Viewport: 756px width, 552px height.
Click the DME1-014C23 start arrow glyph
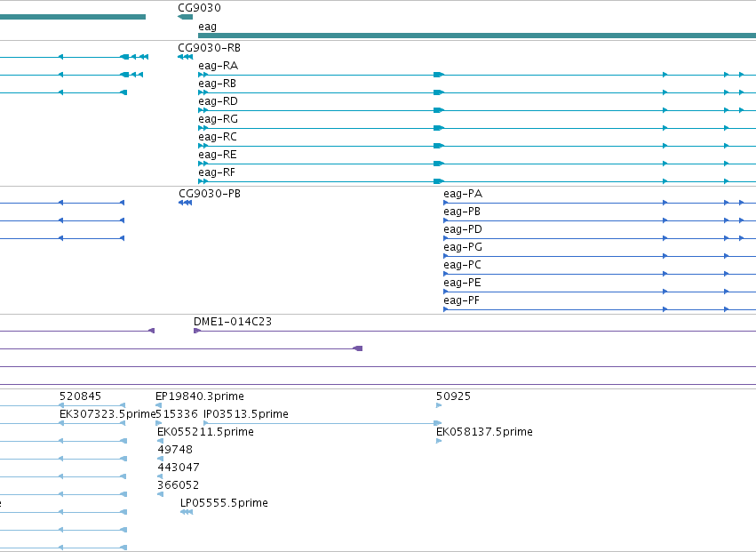(x=196, y=331)
